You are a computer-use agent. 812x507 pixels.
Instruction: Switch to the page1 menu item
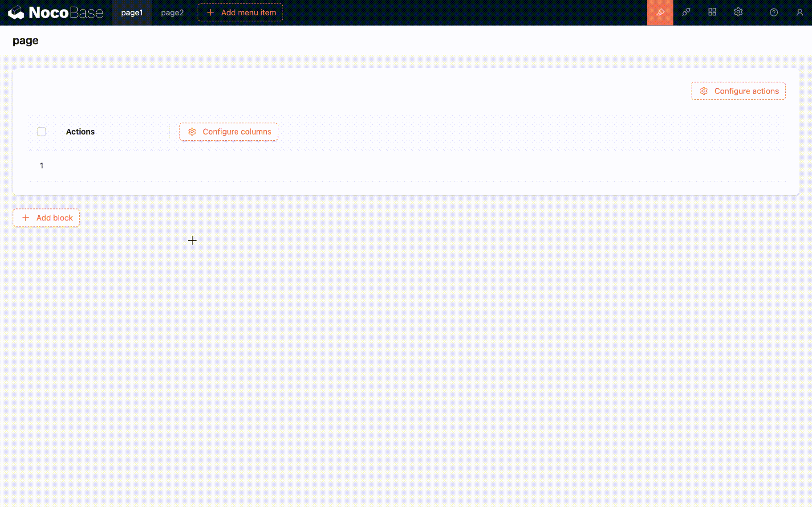click(132, 12)
